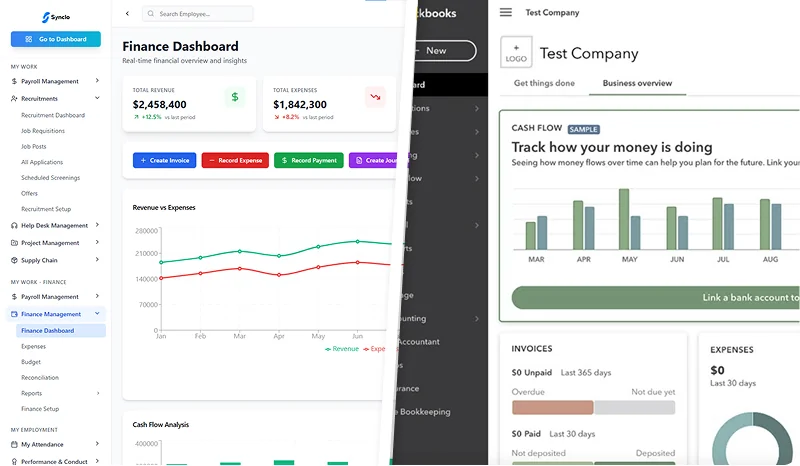
Task: Collapse Finance Management chevron
Action: pyautogui.click(x=97, y=313)
